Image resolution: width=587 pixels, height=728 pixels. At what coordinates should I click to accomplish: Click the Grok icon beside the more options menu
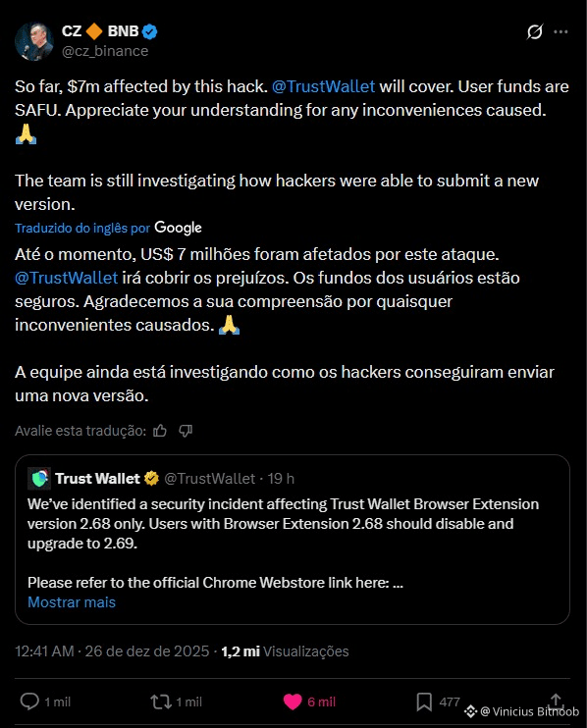click(x=535, y=31)
